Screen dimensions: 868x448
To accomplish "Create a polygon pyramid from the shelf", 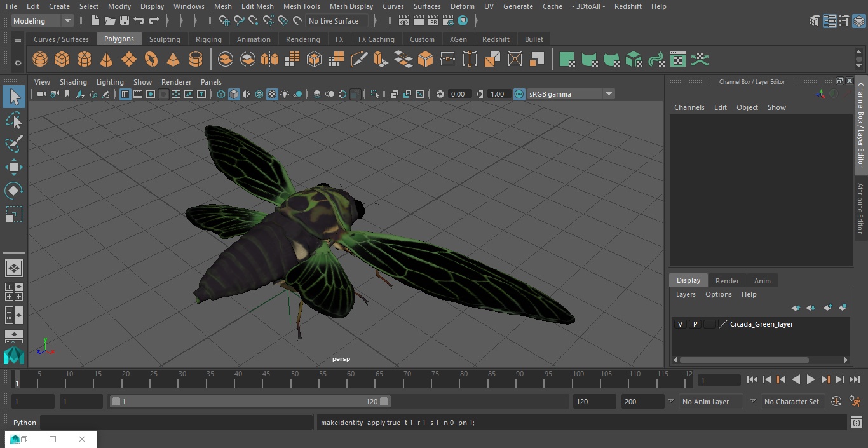I will click(x=173, y=60).
